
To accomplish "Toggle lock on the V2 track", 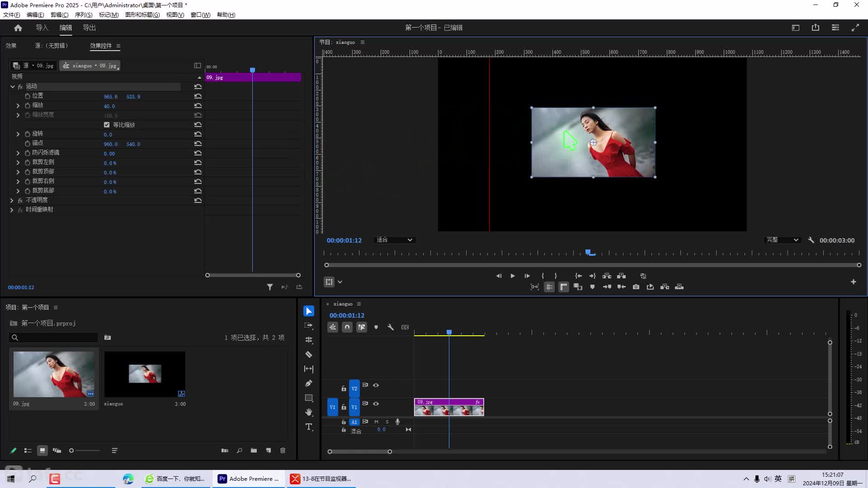I will (344, 389).
